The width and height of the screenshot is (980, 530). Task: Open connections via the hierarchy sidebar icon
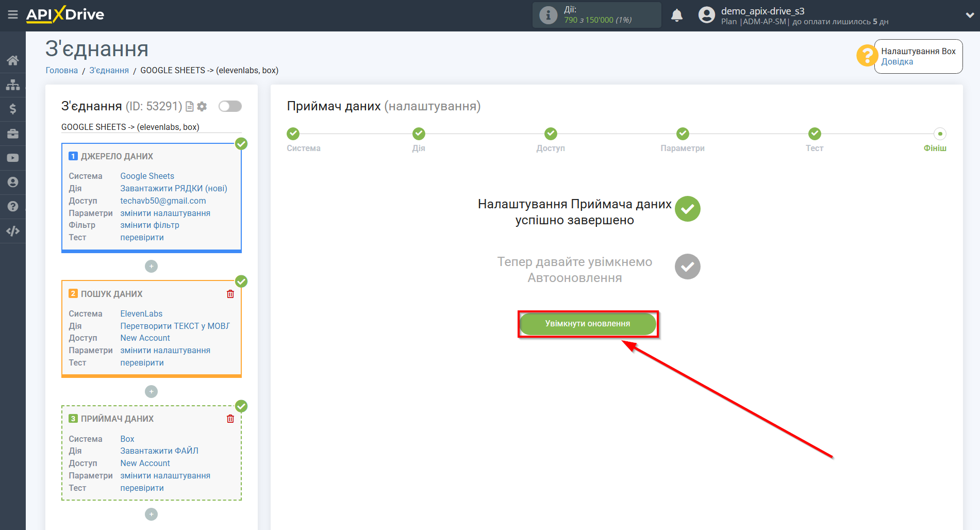(x=13, y=84)
